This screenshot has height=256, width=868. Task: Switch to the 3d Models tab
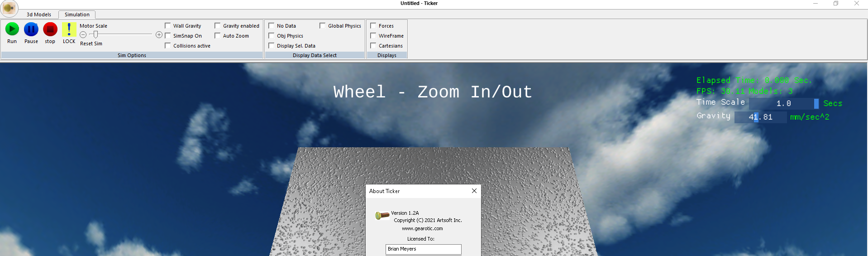(x=39, y=14)
